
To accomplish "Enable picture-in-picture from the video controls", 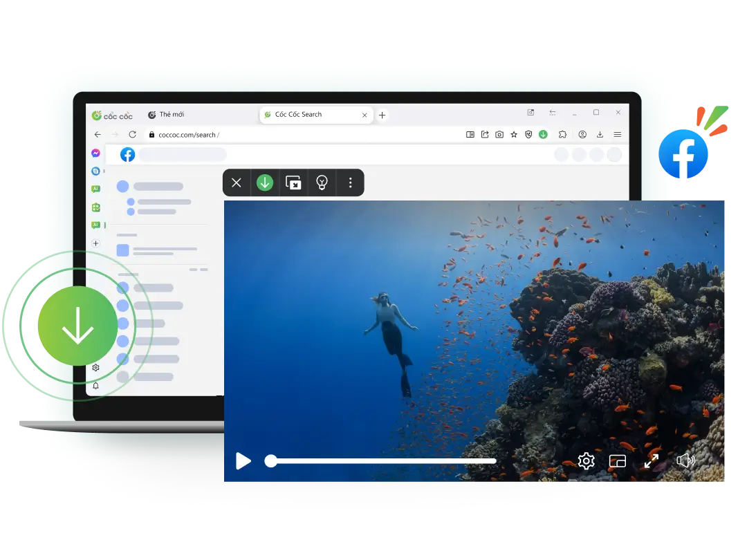I will click(618, 461).
